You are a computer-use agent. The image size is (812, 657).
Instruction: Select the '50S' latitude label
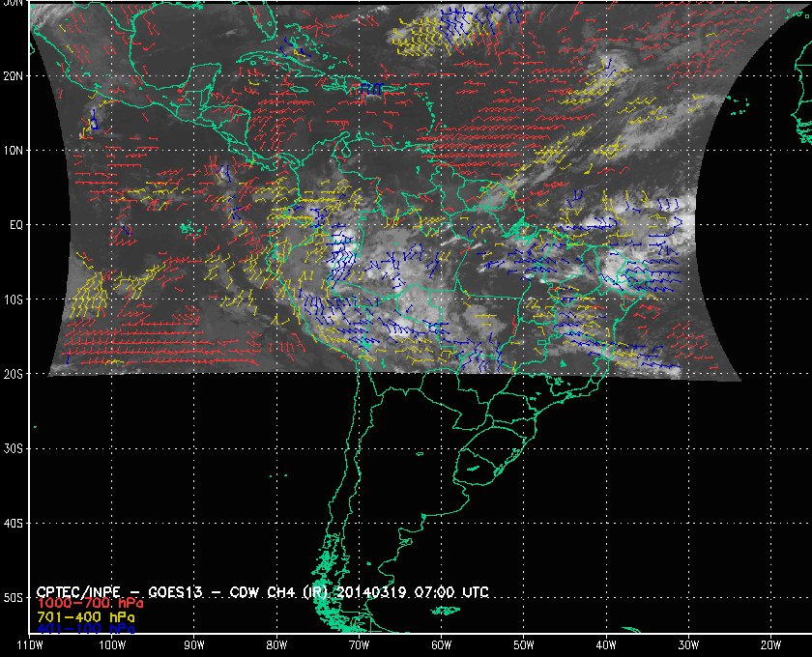[14, 598]
